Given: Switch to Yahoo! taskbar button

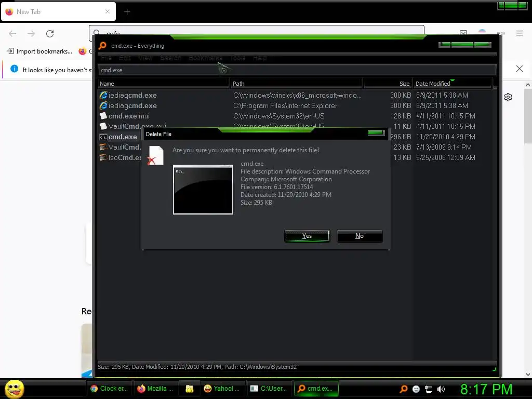Looking at the screenshot, I should coord(222,389).
